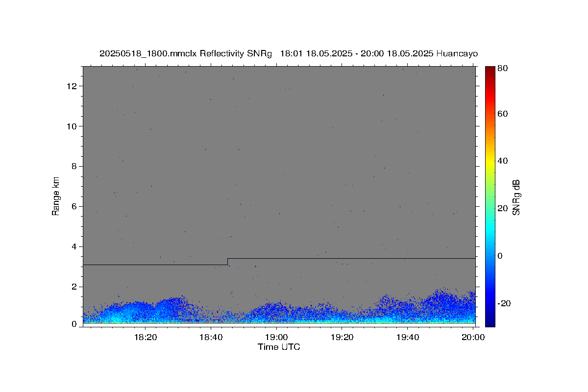This screenshot has width=588, height=392.
Task: Click the 8 km range tick label
Action: pyautogui.click(x=75, y=167)
